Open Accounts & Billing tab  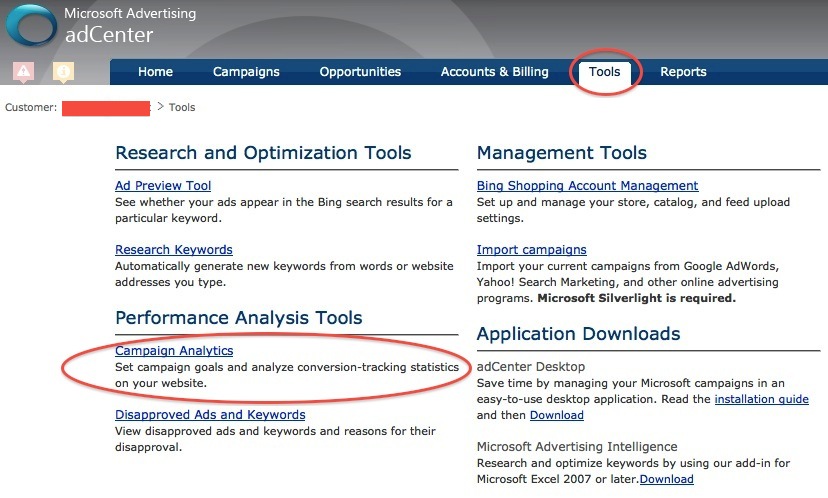(x=495, y=72)
